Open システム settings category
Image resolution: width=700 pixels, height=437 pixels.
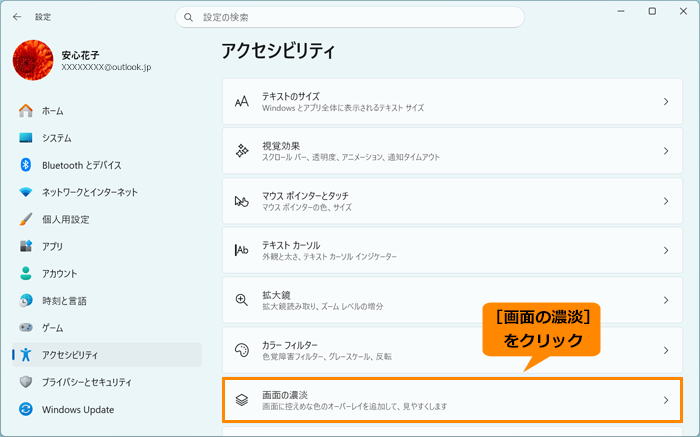click(57, 138)
